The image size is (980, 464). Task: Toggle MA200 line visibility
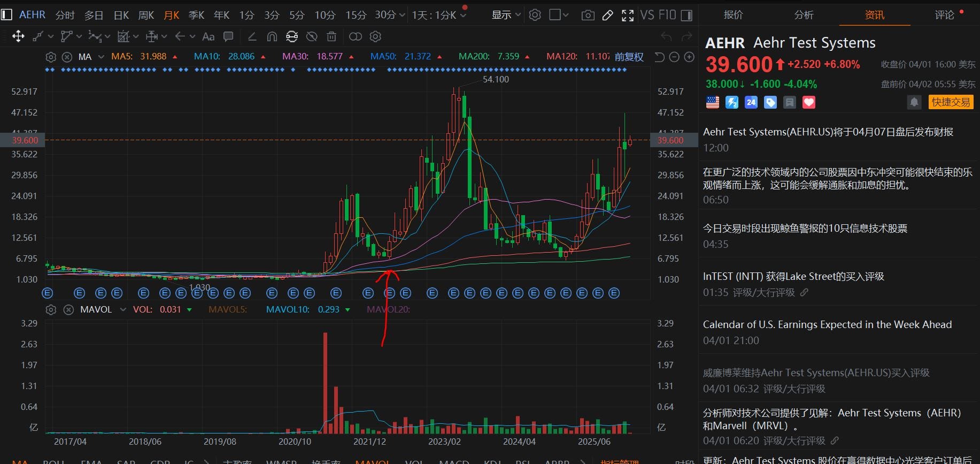point(495,56)
